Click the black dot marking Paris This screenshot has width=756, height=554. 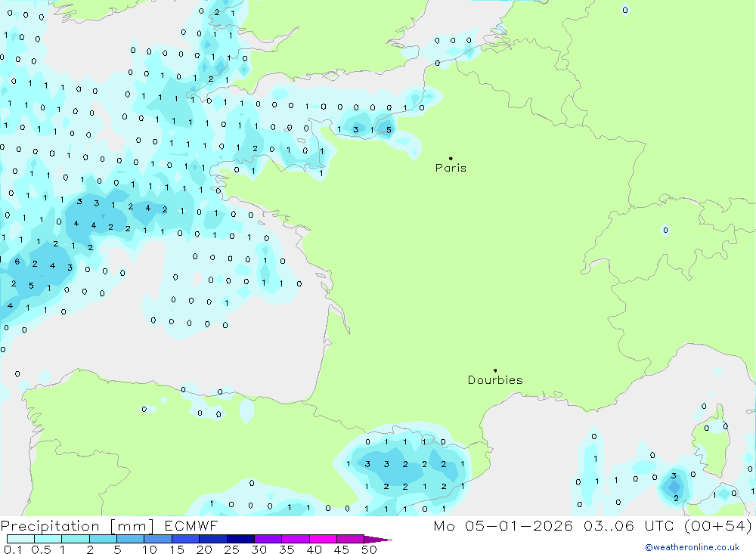(451, 158)
